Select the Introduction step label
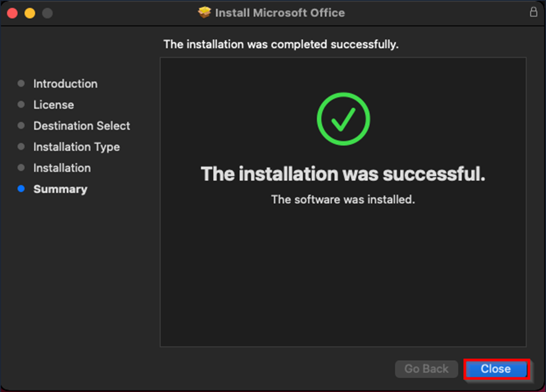Image resolution: width=546 pixels, height=392 pixels. pyautogui.click(x=65, y=84)
